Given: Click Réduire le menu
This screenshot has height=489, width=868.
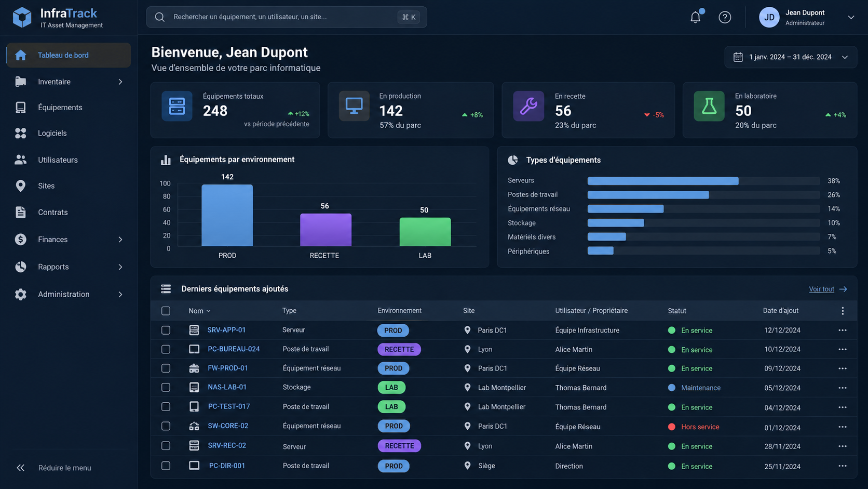Looking at the screenshot, I should [x=64, y=468].
